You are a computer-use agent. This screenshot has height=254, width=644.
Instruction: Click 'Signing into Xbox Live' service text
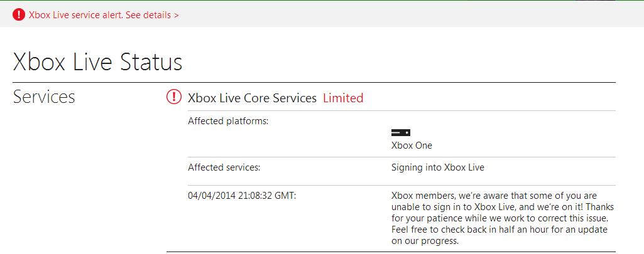437,167
